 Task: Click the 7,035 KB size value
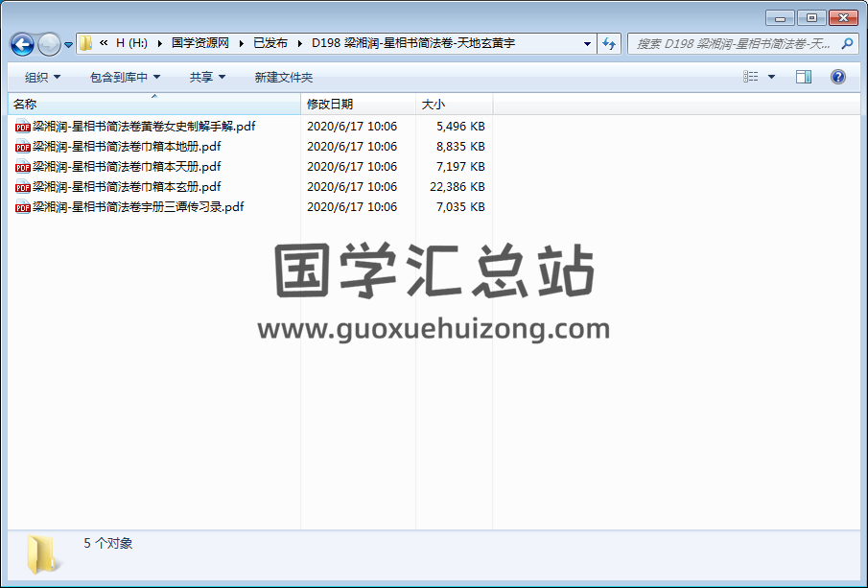(460, 207)
